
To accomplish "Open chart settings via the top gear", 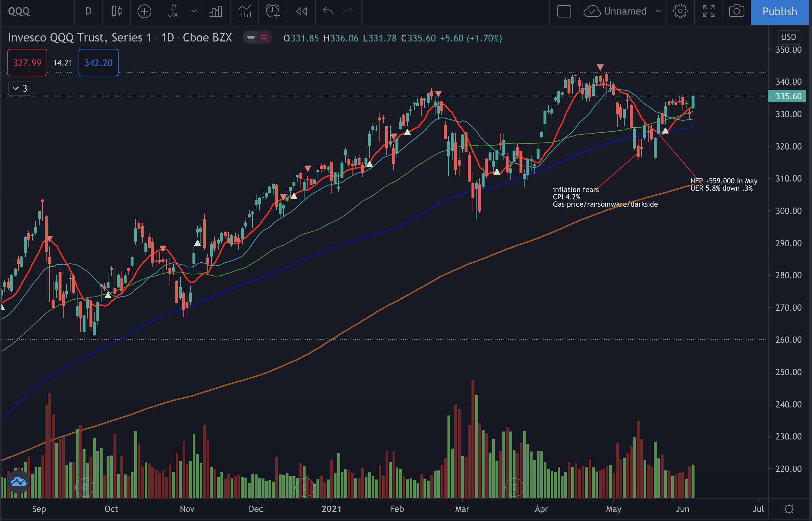I will pos(680,11).
